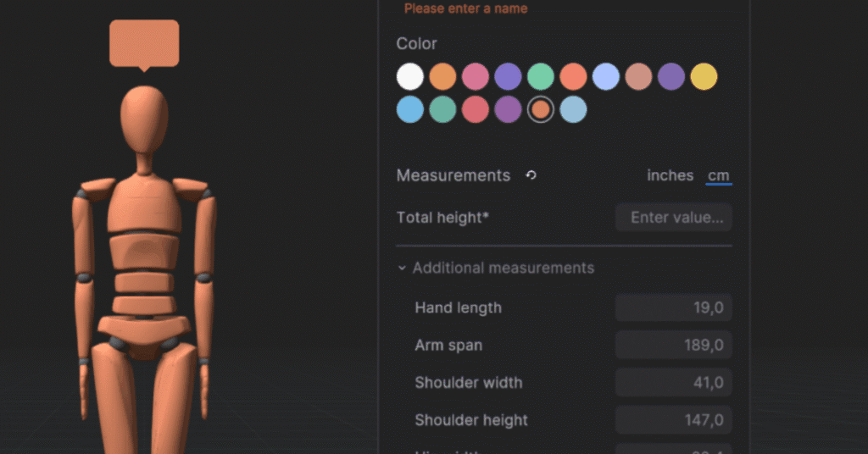Pick the yellow color swatch

704,76
